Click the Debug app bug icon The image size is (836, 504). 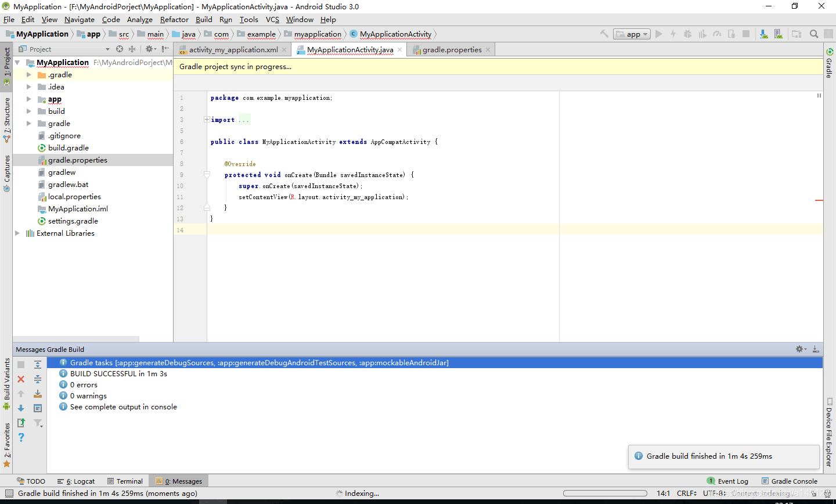point(688,34)
